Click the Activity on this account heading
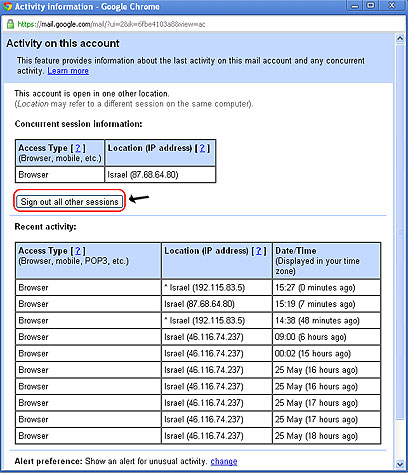This screenshot has width=408, height=473. coord(63,43)
